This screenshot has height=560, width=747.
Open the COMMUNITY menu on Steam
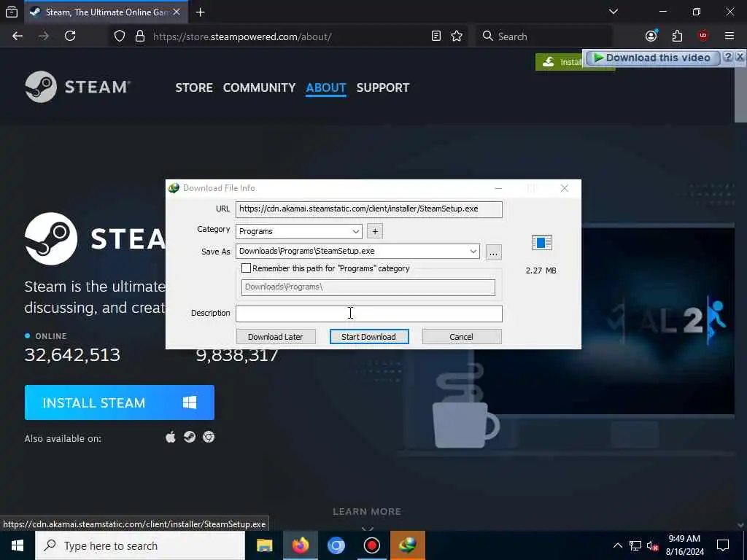(259, 87)
